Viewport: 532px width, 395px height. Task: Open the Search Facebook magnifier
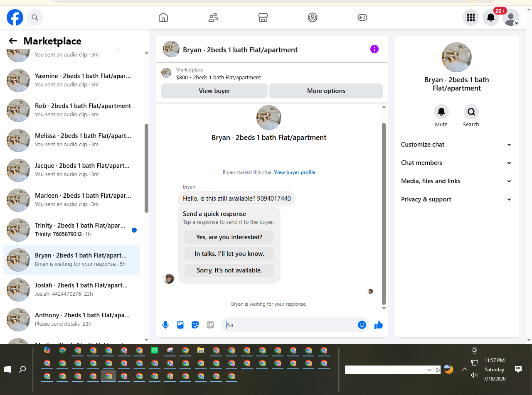click(x=35, y=17)
